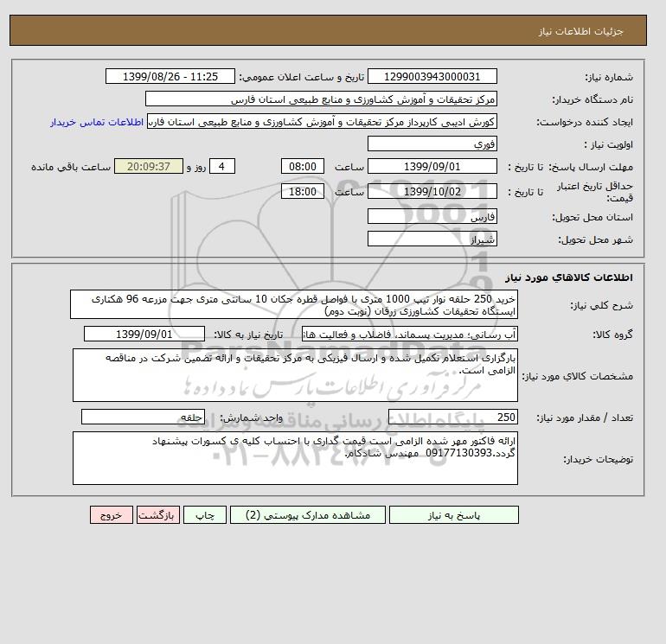Click the label شرح کلی نیاز
Image resolution: width=666 pixels, height=644 pixels.
click(x=601, y=306)
